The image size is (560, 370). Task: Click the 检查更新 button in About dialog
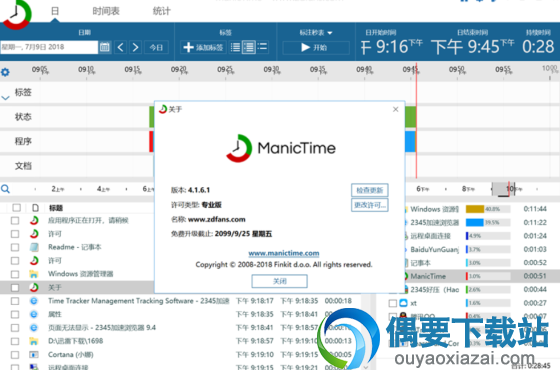pyautogui.click(x=370, y=190)
